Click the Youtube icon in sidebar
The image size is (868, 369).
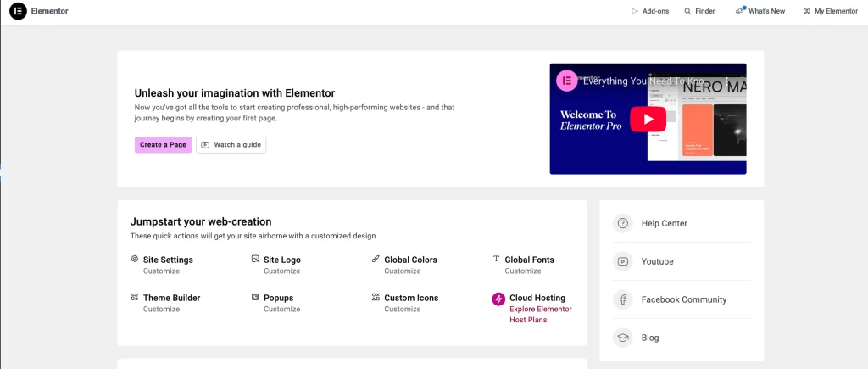[623, 261]
